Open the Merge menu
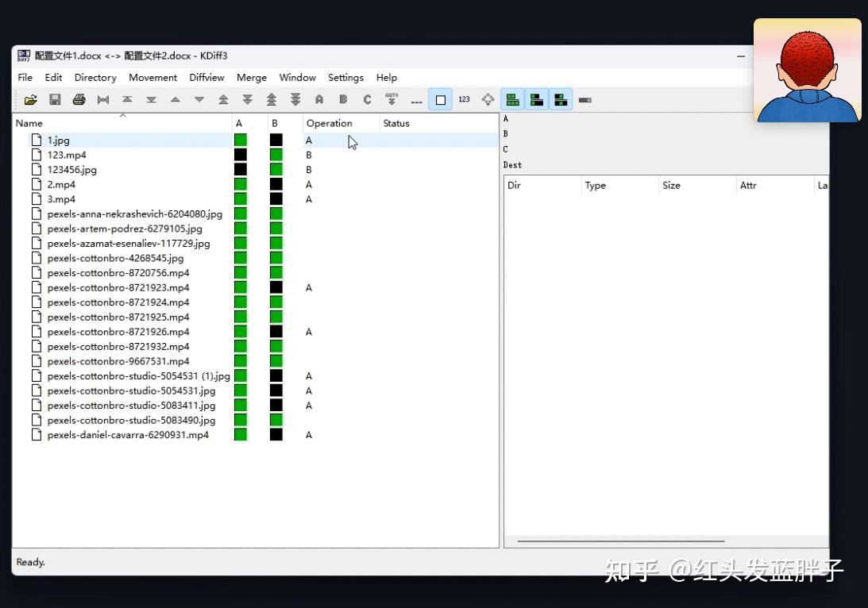Viewport: 868px width, 608px height. (x=251, y=78)
